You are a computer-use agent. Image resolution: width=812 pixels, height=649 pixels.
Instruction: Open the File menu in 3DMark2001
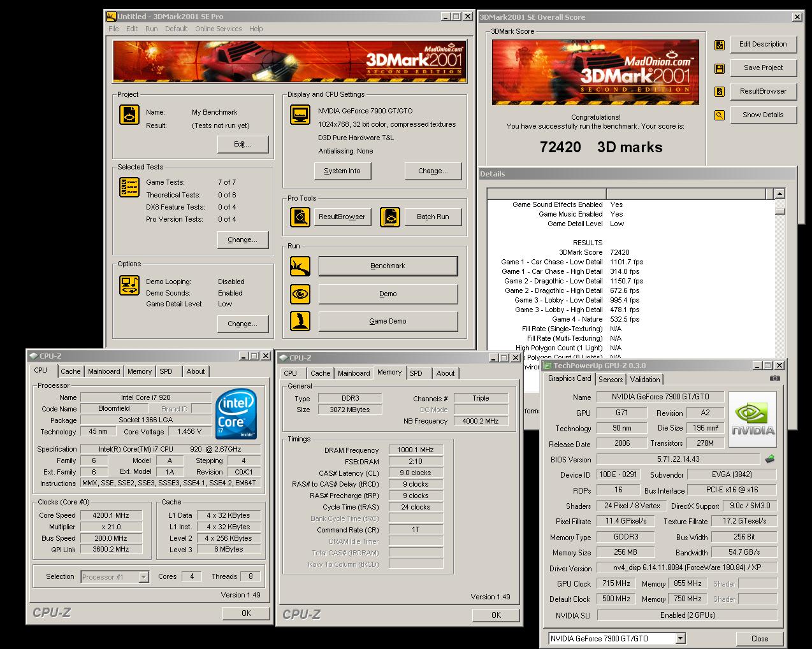pyautogui.click(x=113, y=29)
